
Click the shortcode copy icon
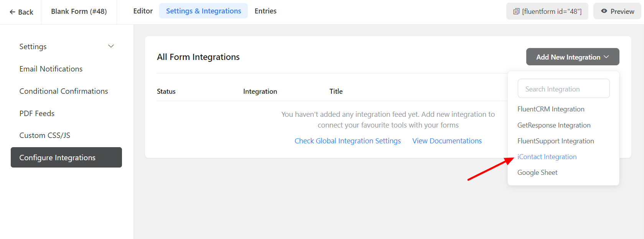point(516,12)
